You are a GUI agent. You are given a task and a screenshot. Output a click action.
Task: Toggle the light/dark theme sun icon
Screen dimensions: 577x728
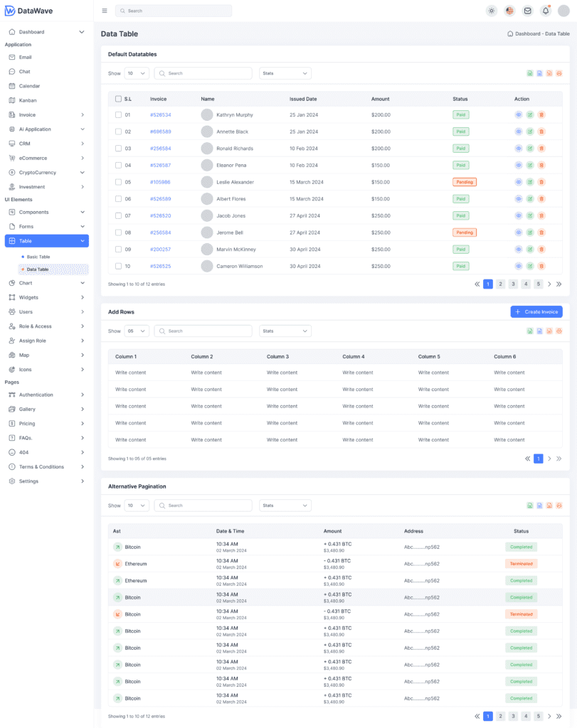(x=492, y=11)
